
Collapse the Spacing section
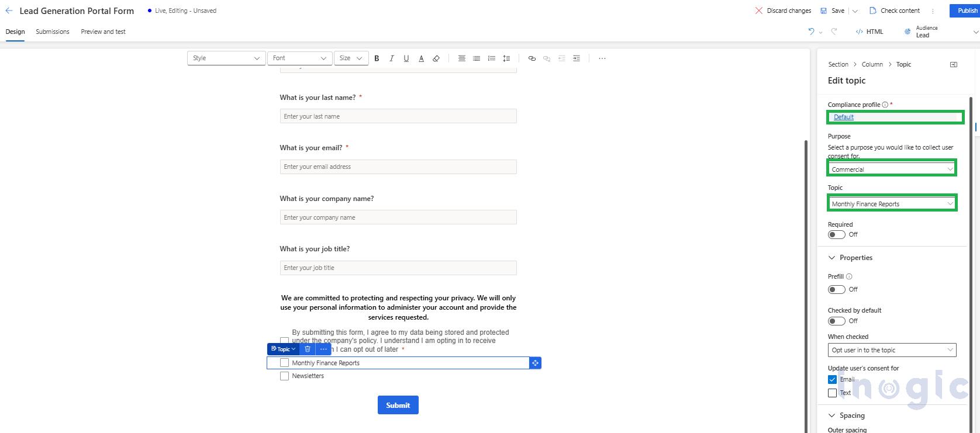pos(832,415)
